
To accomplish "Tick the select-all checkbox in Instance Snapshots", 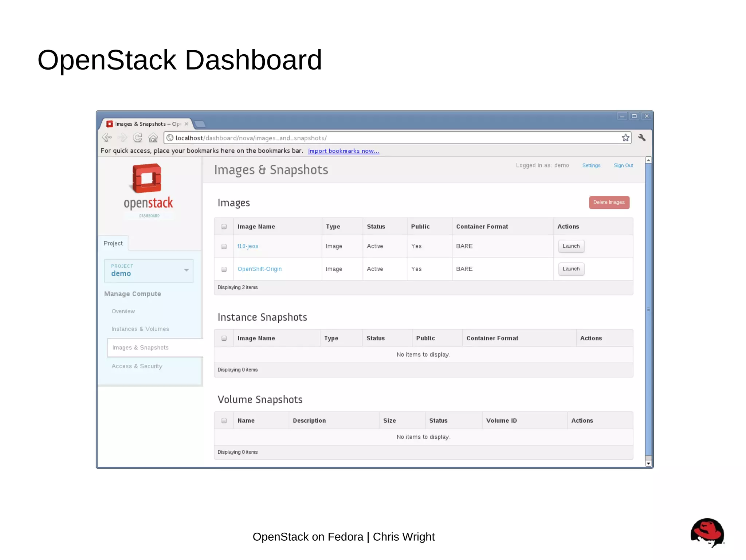I will [224, 338].
